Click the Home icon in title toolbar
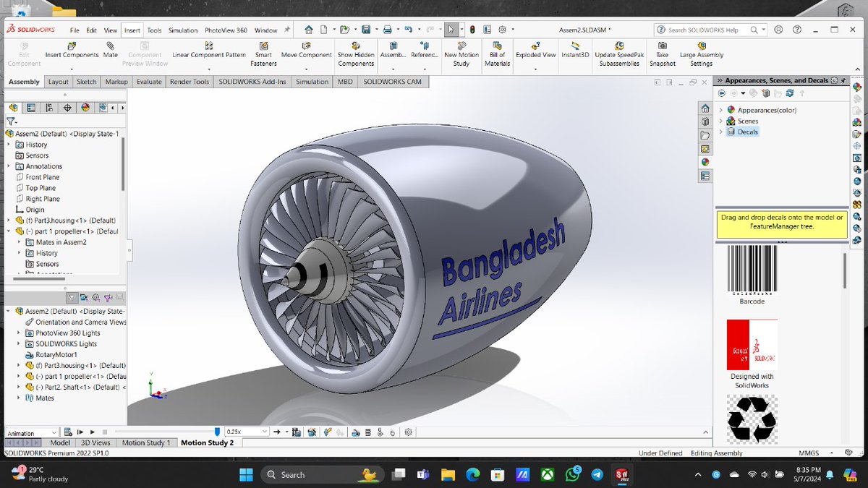868x488 pixels. tap(309, 30)
